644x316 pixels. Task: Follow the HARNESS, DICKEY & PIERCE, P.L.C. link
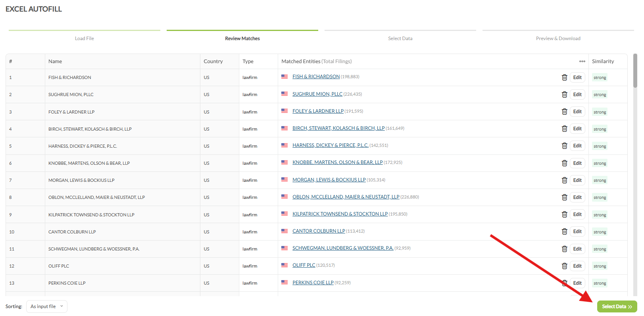click(x=331, y=145)
